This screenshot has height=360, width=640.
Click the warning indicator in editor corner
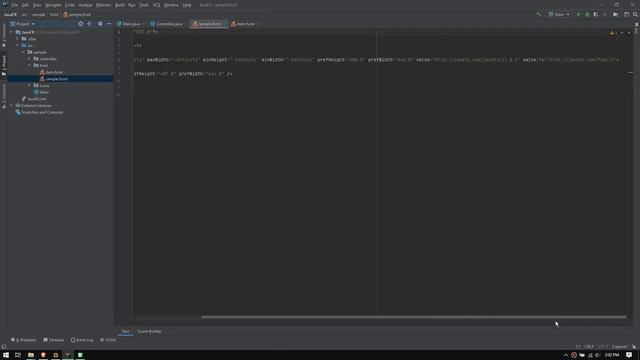pyautogui.click(x=613, y=33)
